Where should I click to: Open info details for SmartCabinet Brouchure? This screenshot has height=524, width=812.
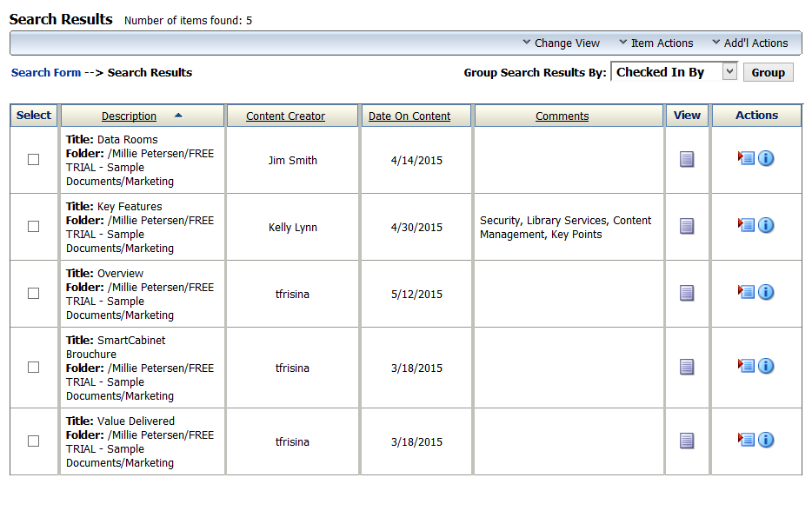tap(766, 366)
